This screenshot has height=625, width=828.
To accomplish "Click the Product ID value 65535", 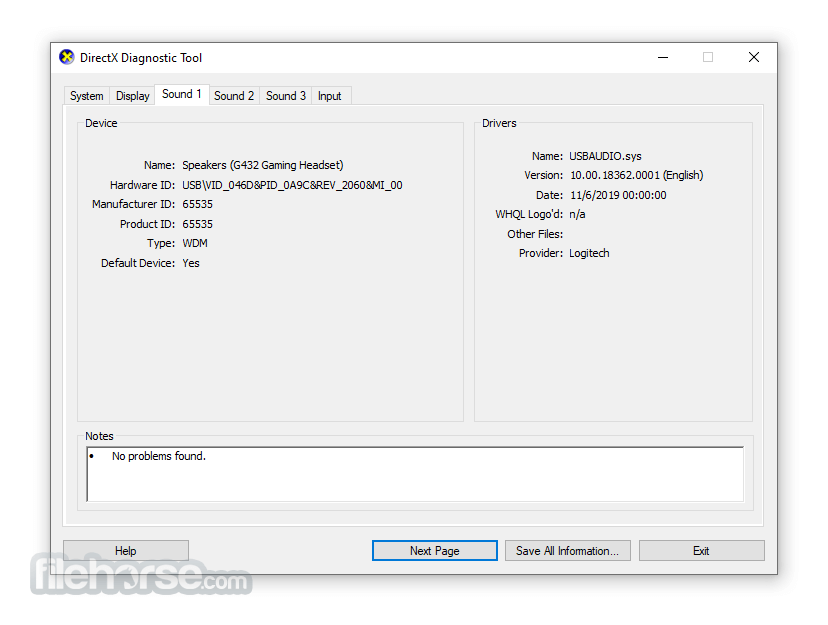I will click(x=197, y=224).
